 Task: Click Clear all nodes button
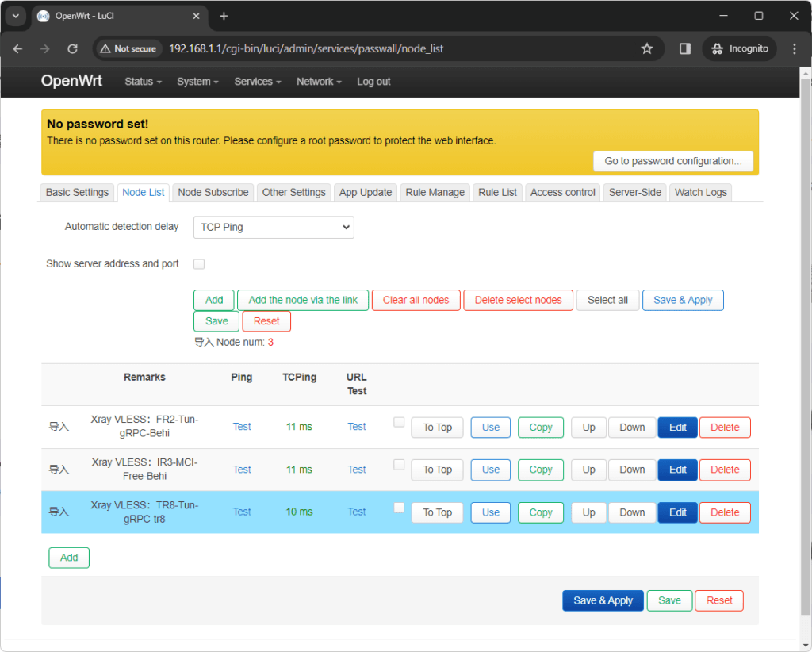416,301
